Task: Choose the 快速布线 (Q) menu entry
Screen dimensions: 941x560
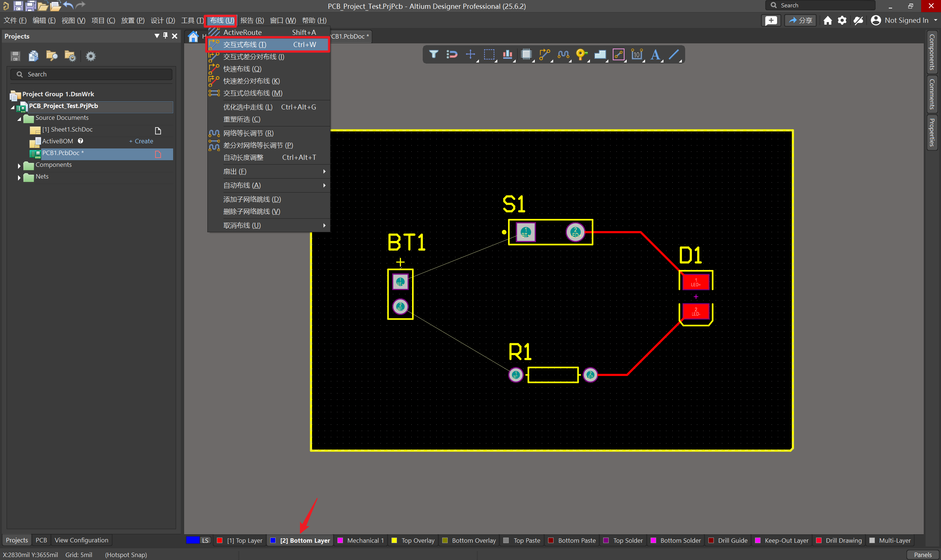Action: 242,69
